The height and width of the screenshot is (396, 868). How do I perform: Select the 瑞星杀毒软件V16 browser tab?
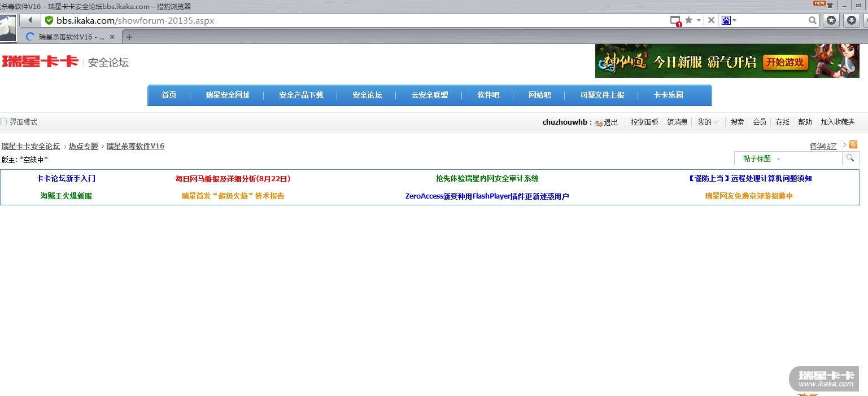[70, 37]
